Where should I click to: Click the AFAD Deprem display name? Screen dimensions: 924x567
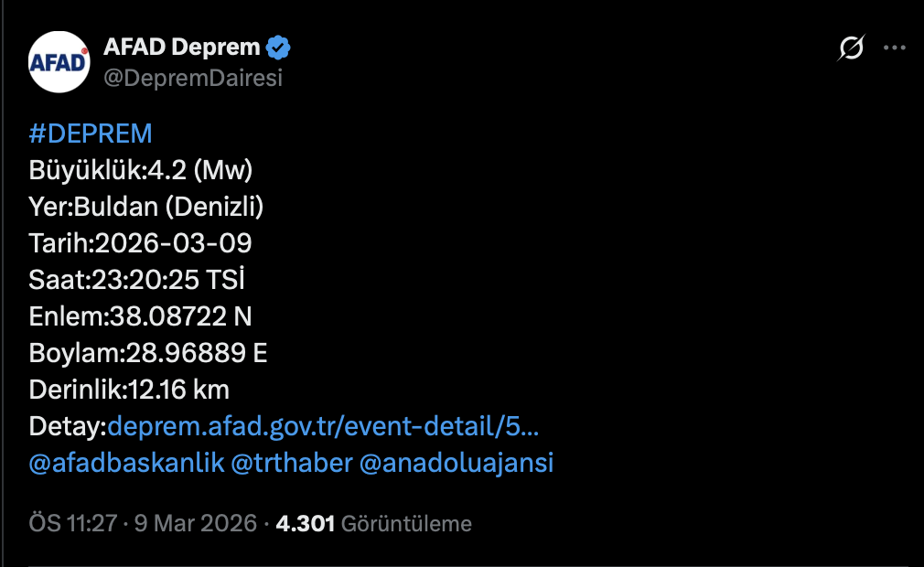[x=183, y=47]
